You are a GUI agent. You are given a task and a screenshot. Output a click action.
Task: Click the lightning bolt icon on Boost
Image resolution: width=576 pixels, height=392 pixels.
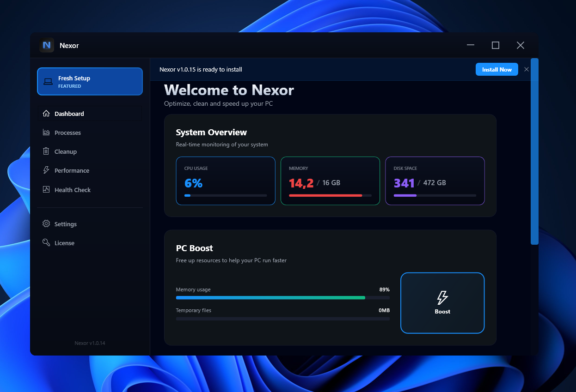click(442, 298)
